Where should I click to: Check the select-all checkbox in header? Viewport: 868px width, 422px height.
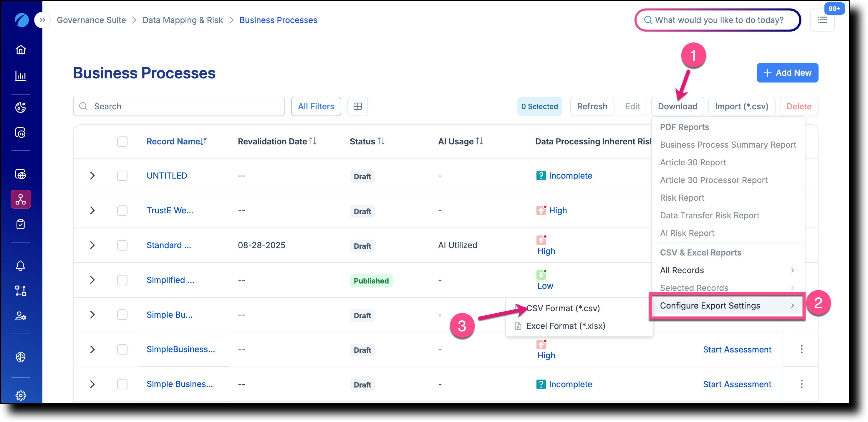(x=122, y=141)
